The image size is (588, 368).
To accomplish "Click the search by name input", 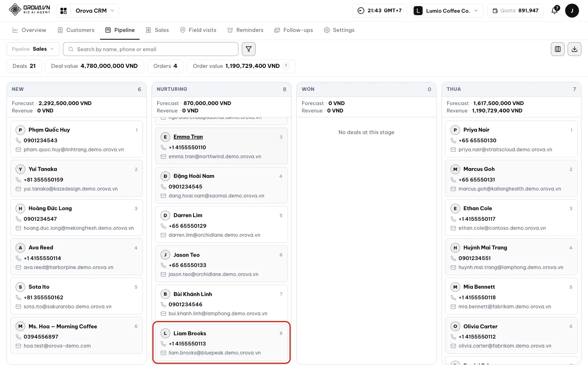I will (151, 49).
